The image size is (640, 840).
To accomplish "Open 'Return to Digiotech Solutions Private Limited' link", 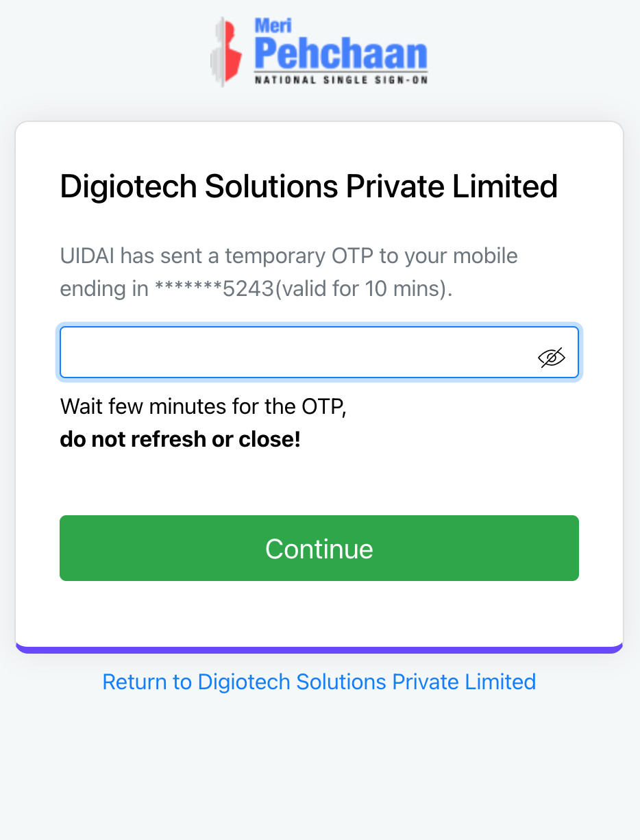I will [319, 682].
